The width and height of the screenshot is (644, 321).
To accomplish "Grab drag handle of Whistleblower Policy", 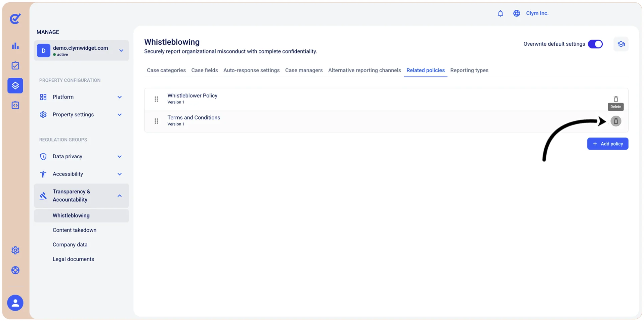I will [156, 99].
